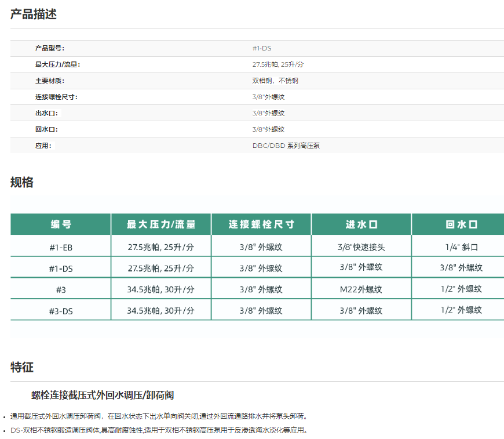The height and width of the screenshot is (439, 504).
Task: Click the 编号 table column header
Action: [61, 224]
